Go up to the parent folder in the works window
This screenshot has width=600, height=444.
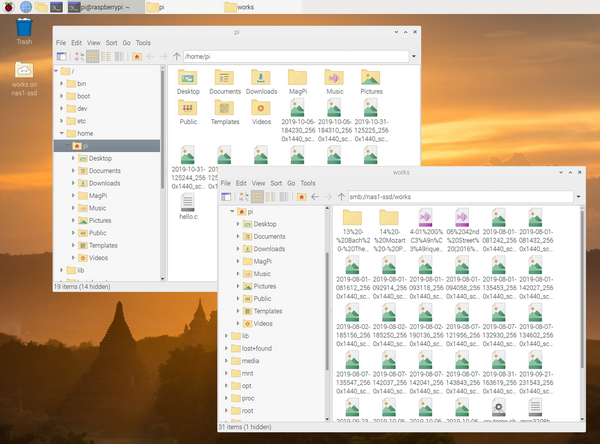(x=342, y=197)
